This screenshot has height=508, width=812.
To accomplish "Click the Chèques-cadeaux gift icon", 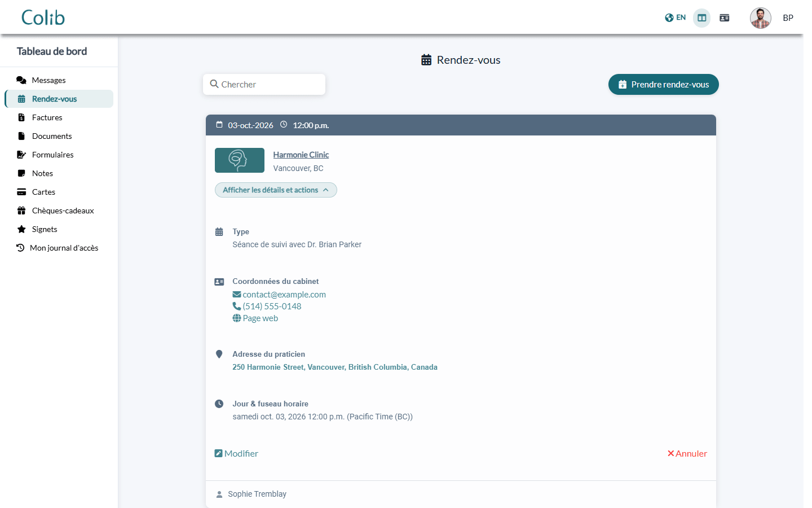I will point(21,211).
